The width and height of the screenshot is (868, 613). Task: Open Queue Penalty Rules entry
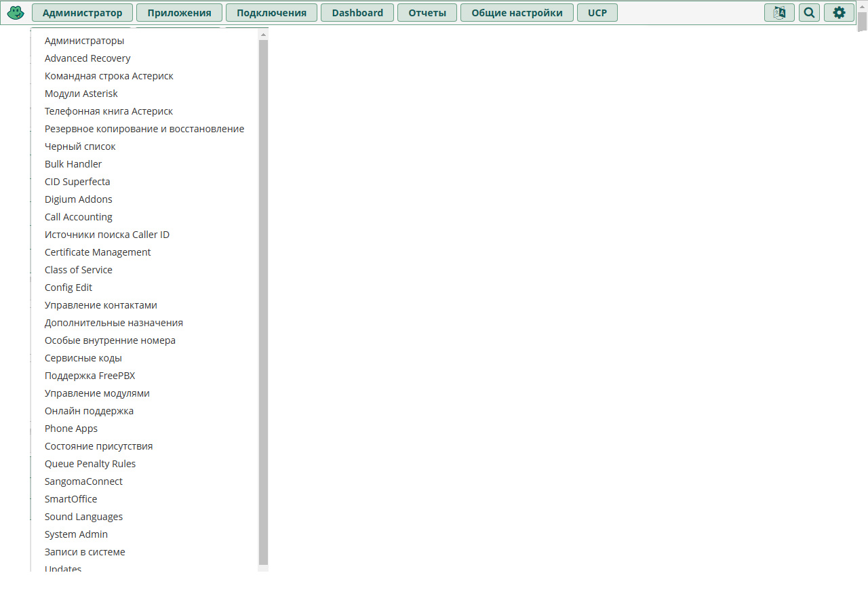point(90,464)
